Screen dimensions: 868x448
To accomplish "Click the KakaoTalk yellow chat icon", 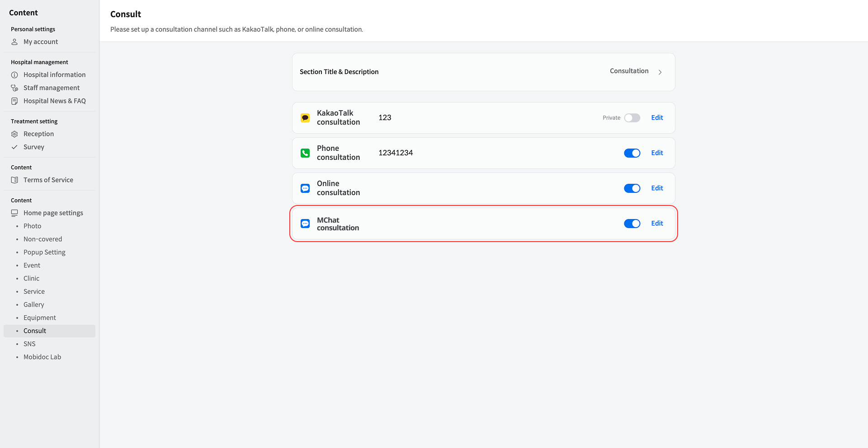I will tap(305, 118).
